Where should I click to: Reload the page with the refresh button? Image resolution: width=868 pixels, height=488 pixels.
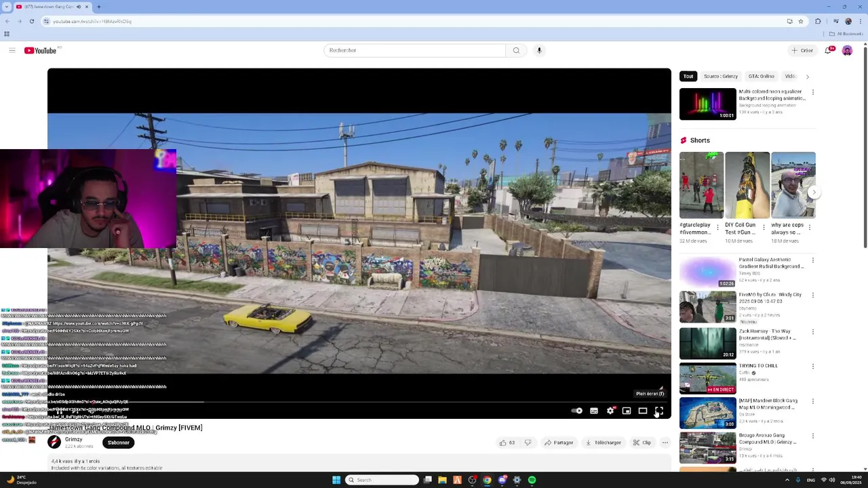pyautogui.click(x=31, y=21)
